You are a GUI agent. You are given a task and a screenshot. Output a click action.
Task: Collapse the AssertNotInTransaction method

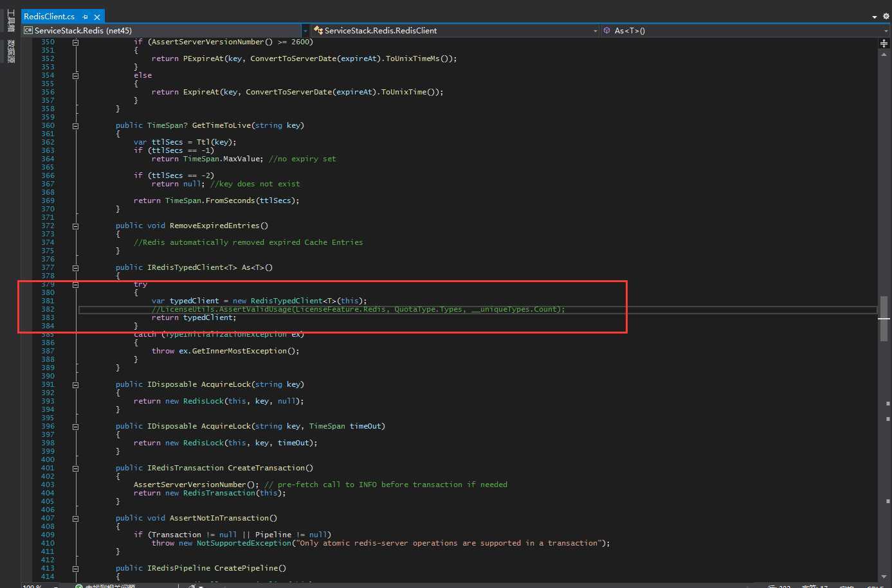75,519
